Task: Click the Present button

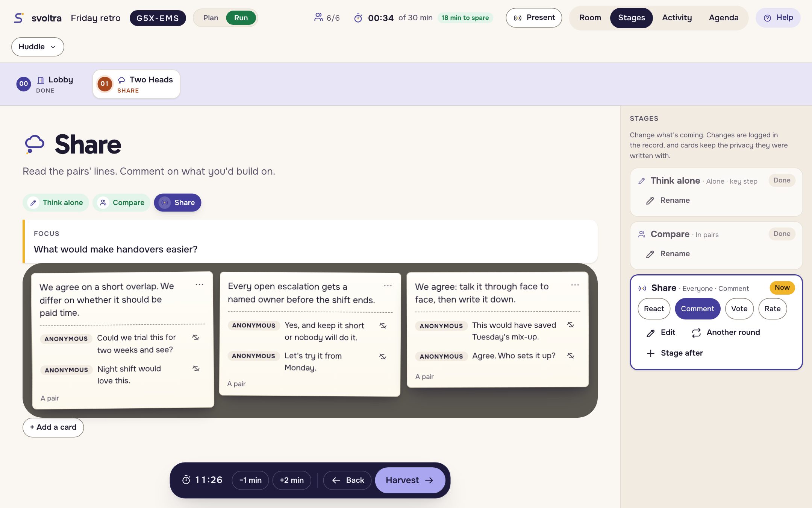Action: [534, 18]
